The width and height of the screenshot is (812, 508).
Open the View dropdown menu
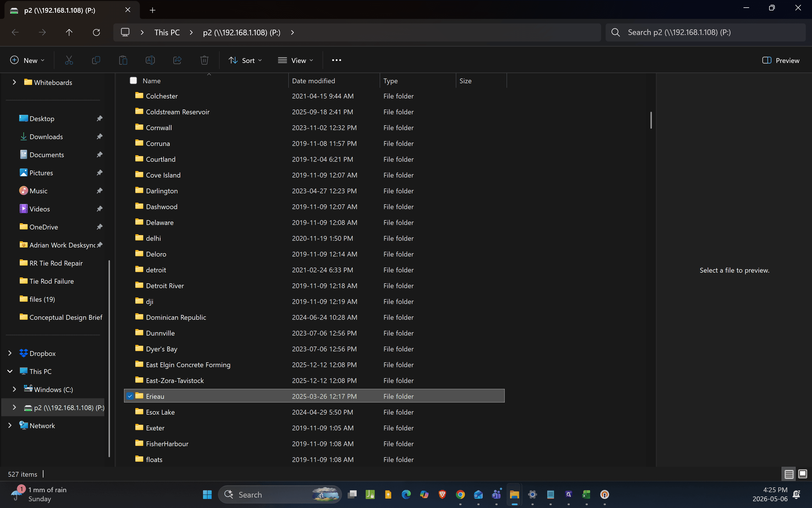295,60
